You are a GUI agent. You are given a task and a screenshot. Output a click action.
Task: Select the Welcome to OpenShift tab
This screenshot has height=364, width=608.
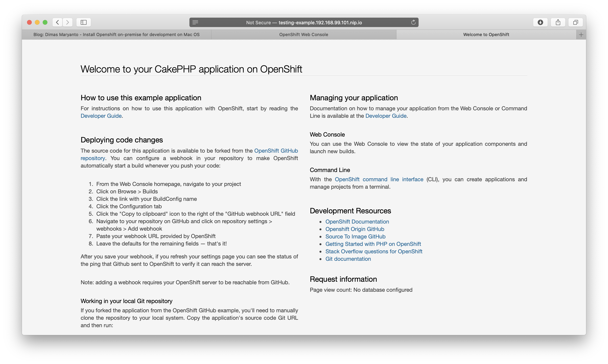(x=486, y=35)
